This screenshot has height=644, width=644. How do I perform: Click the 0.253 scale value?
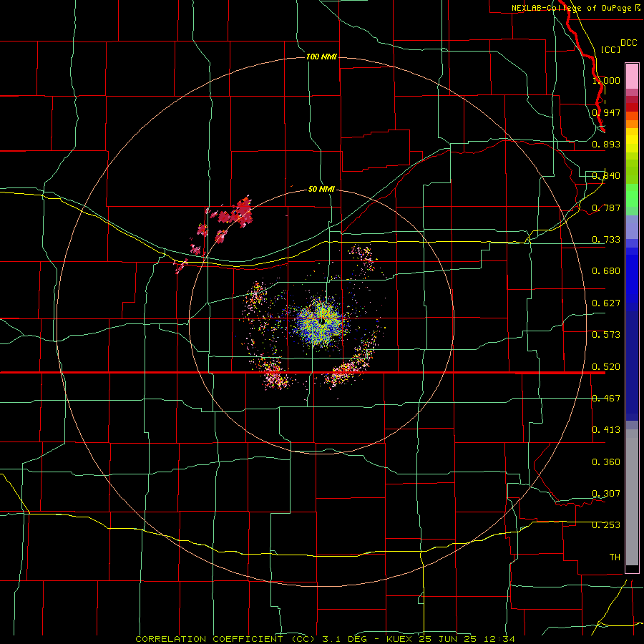click(x=606, y=525)
